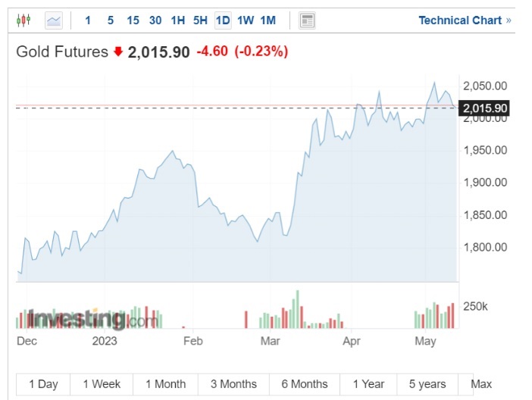Viewport: 532px width, 400px height.
Task: Select the 1 minute interval
Action: point(88,20)
